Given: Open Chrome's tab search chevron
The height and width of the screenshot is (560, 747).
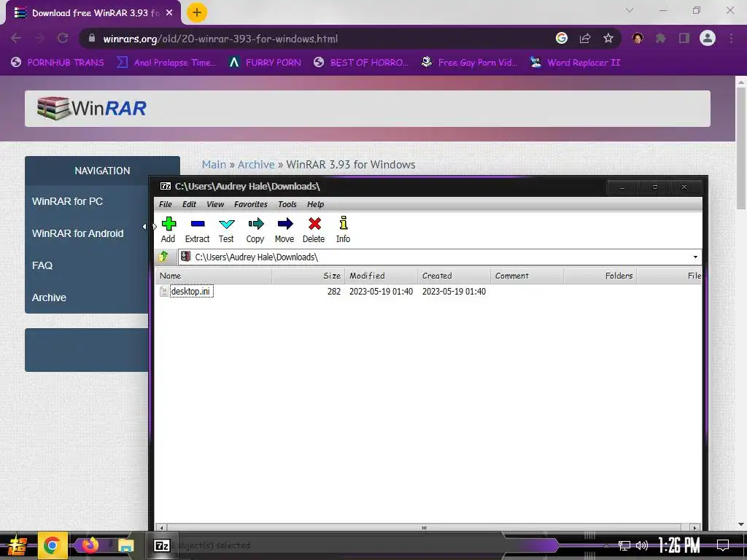Looking at the screenshot, I should pos(630,10).
